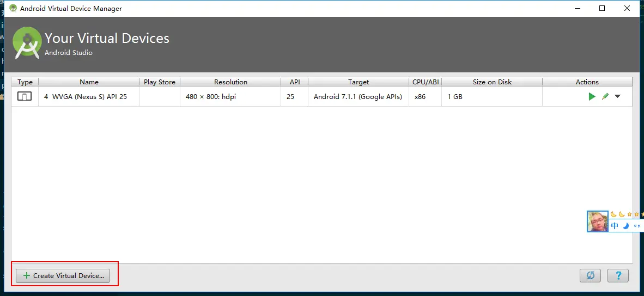Screen dimensions: 644x296
Task: Close the Android Virtual Device Manager window
Action: pos(627,8)
